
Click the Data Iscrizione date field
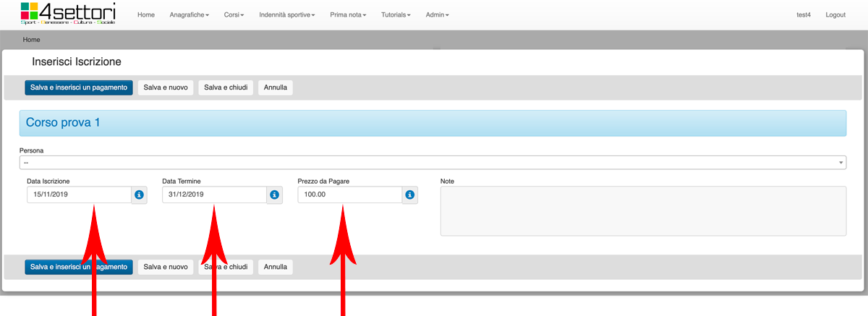(x=78, y=195)
